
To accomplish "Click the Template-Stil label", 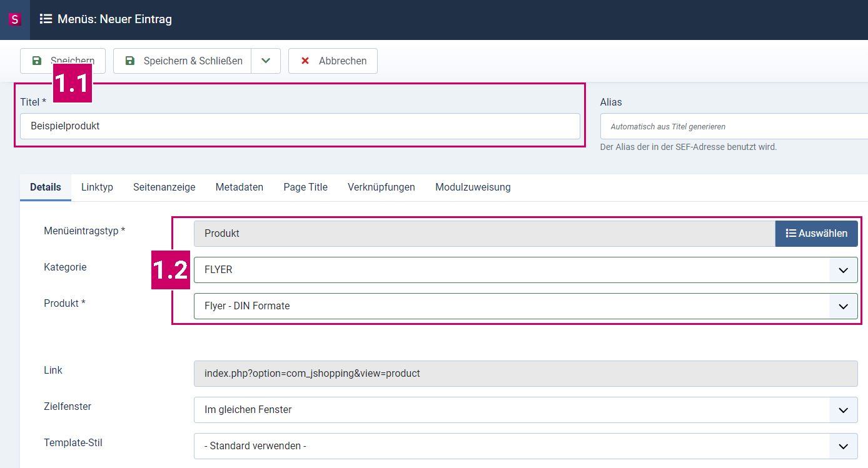I will coord(73,442).
